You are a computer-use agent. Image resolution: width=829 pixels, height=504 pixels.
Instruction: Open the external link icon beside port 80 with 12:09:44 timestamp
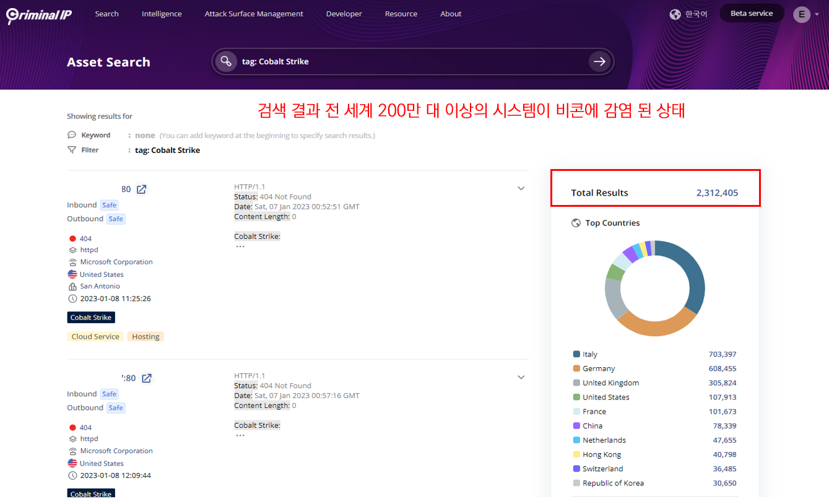click(146, 378)
